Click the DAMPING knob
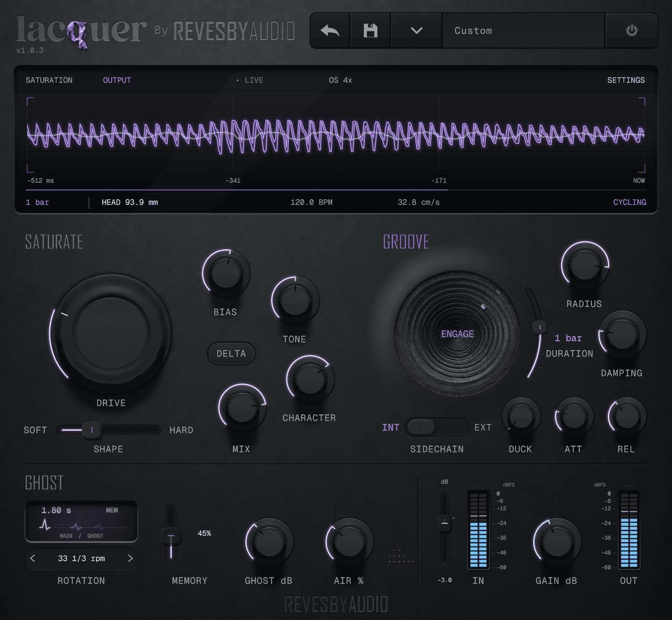 (x=622, y=334)
